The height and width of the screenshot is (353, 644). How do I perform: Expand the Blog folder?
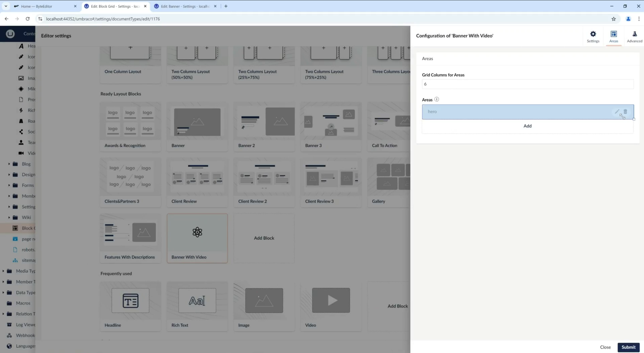click(x=9, y=164)
